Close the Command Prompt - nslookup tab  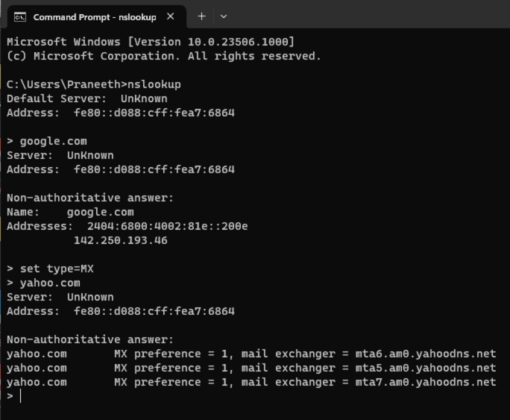point(171,16)
